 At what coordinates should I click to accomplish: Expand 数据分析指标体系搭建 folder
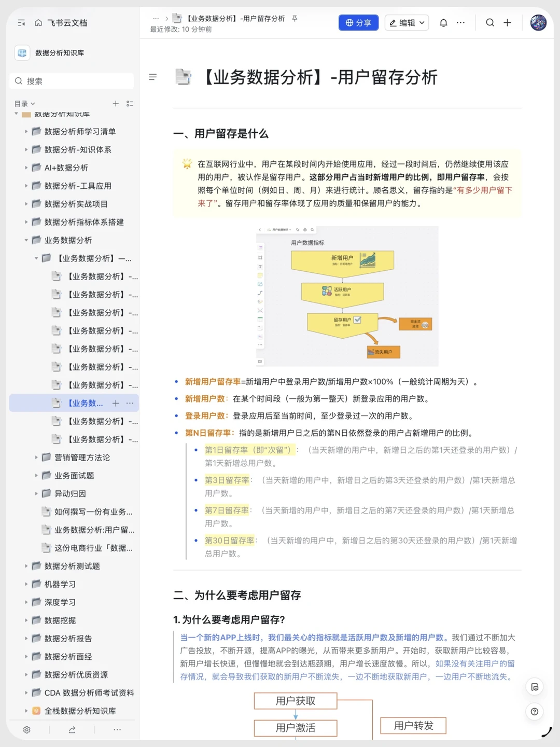[26, 222]
